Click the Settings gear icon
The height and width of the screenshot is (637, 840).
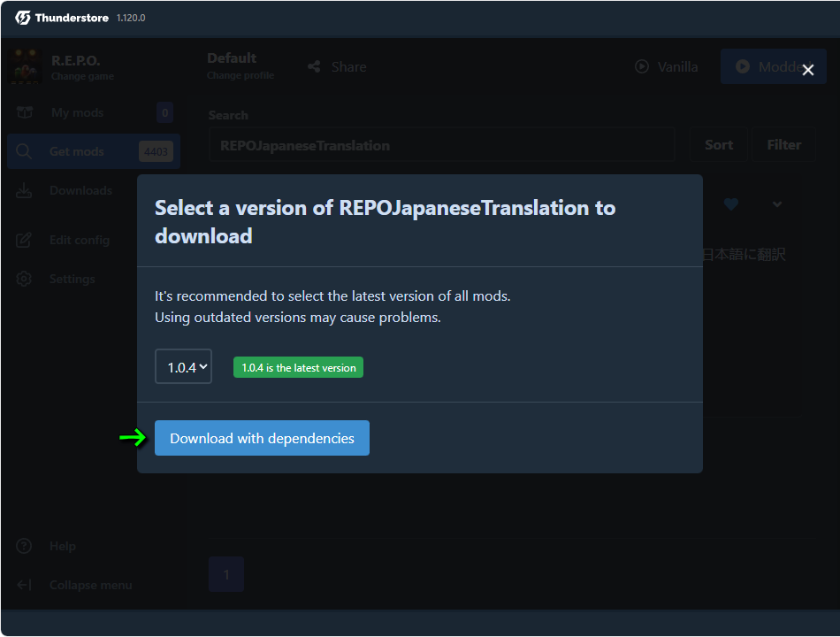(24, 279)
